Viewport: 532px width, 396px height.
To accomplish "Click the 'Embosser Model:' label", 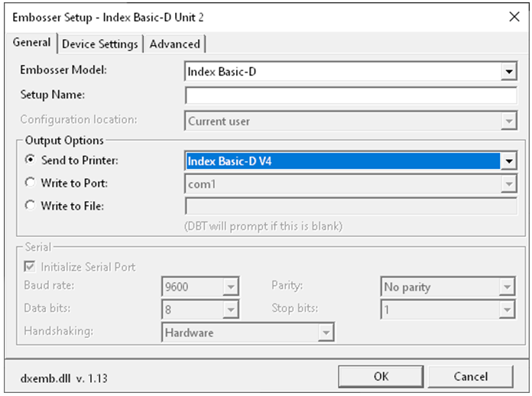I will [x=63, y=70].
